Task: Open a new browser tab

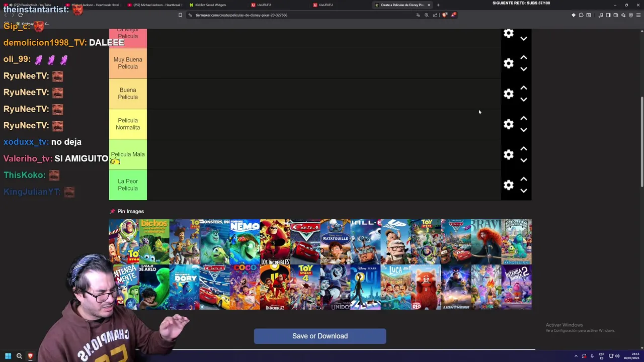Action: [x=438, y=5]
